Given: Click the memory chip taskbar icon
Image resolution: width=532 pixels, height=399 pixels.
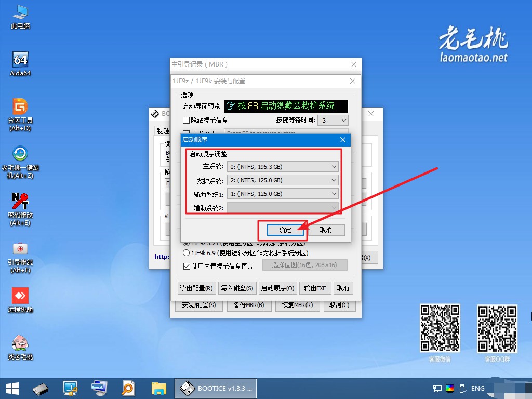Looking at the screenshot, I should point(41,389).
